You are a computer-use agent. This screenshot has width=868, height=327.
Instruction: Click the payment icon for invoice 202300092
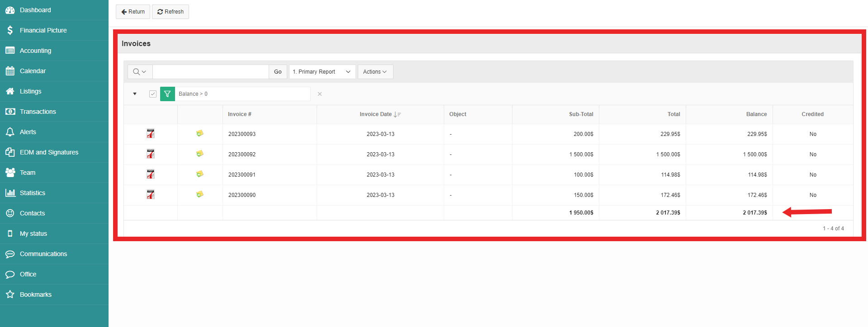[x=199, y=154]
